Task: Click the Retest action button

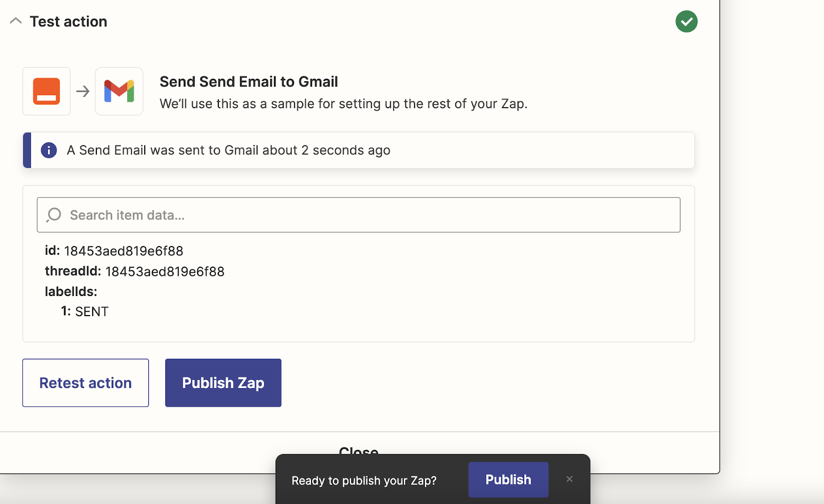Action: point(85,383)
